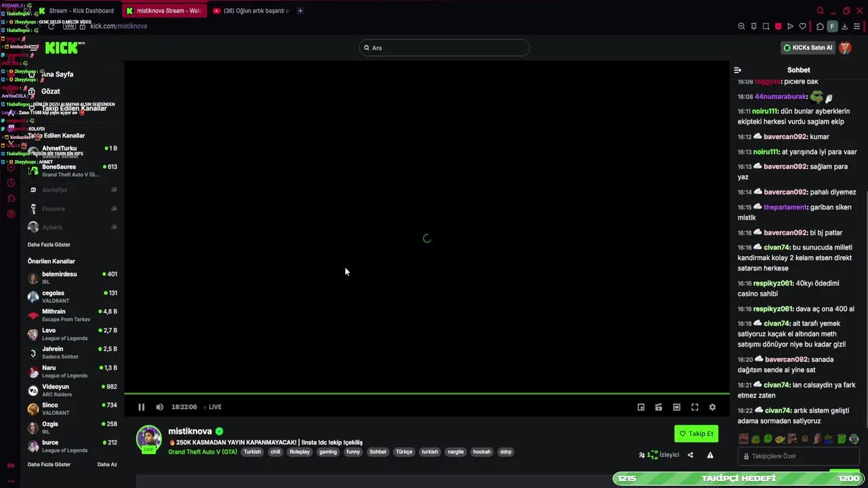Open the tab search magnifier icon
868x488 pixels.
coord(820,11)
